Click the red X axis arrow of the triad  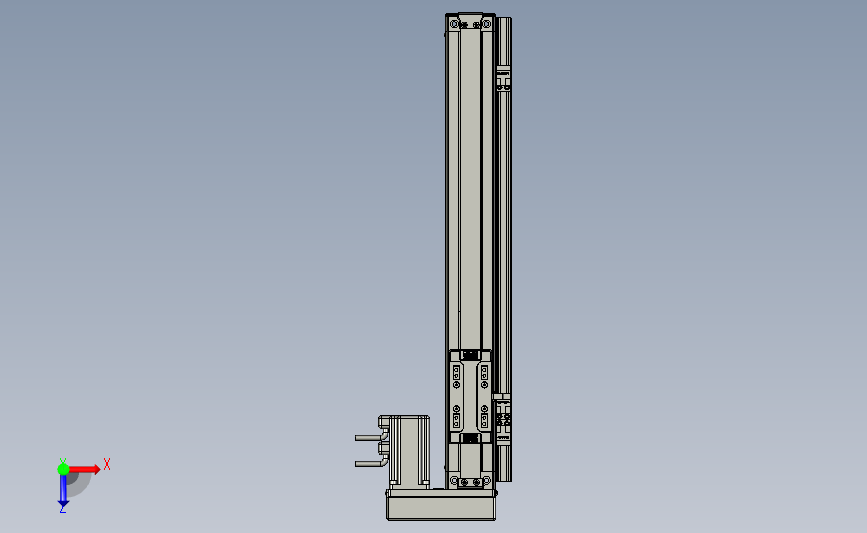click(85, 469)
